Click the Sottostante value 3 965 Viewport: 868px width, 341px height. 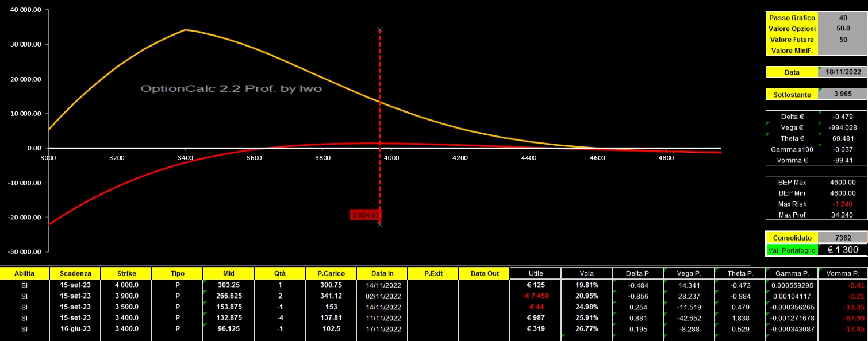tap(842, 94)
